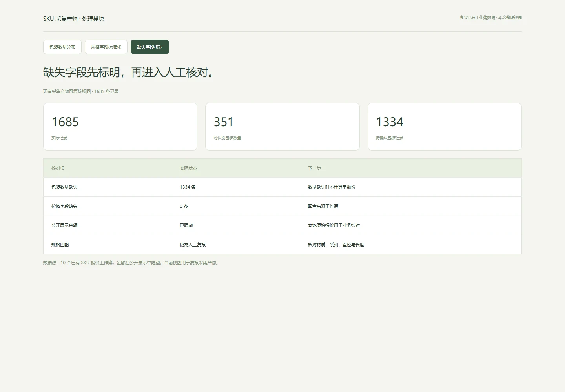565x392 pixels.
Task: Click the 规格匹配 row label
Action: coord(60,245)
